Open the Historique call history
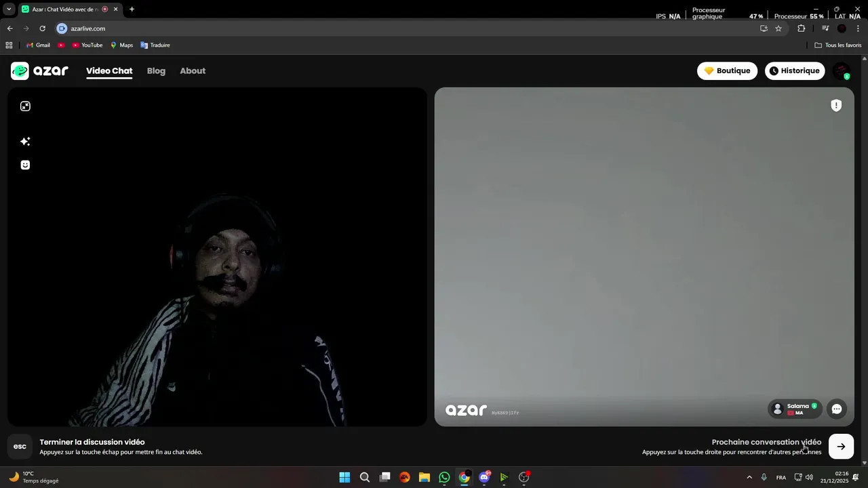 [x=795, y=70]
